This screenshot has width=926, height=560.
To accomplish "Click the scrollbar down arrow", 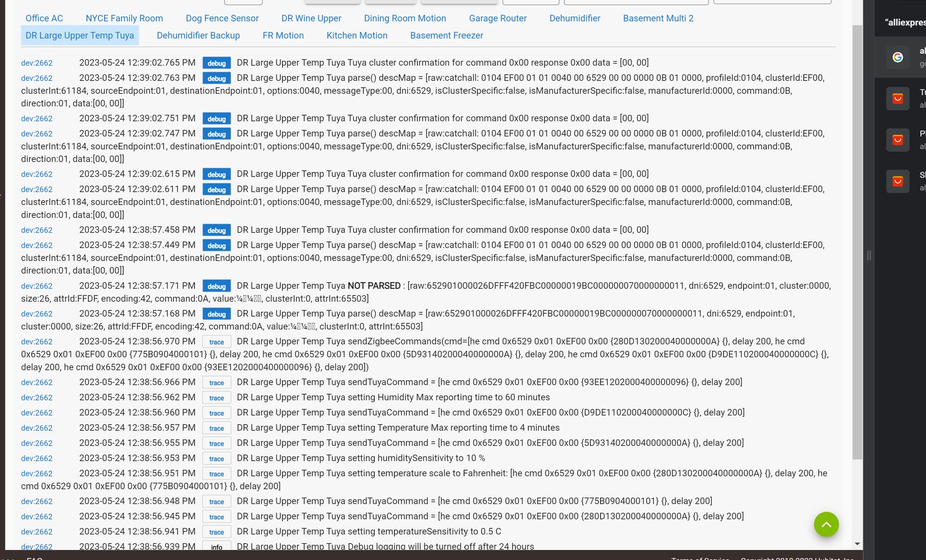I will point(857,544).
